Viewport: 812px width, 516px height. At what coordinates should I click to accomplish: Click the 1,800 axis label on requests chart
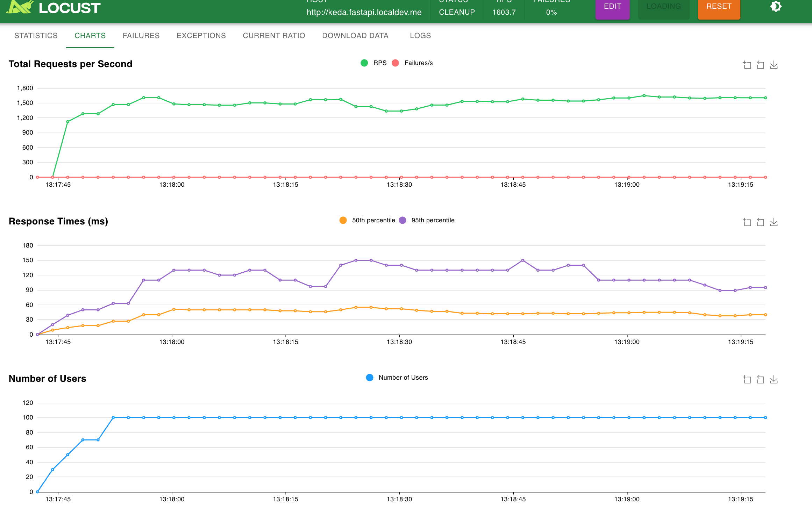click(x=25, y=88)
